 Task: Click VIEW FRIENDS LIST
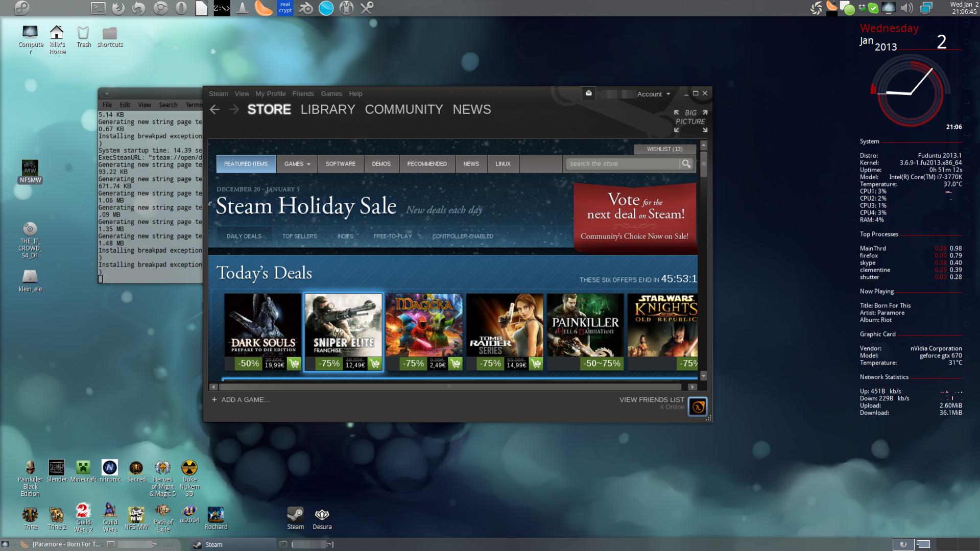pos(652,400)
